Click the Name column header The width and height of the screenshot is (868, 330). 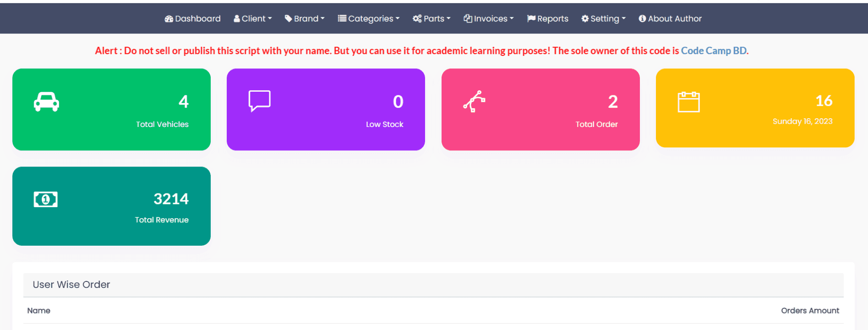(39, 311)
